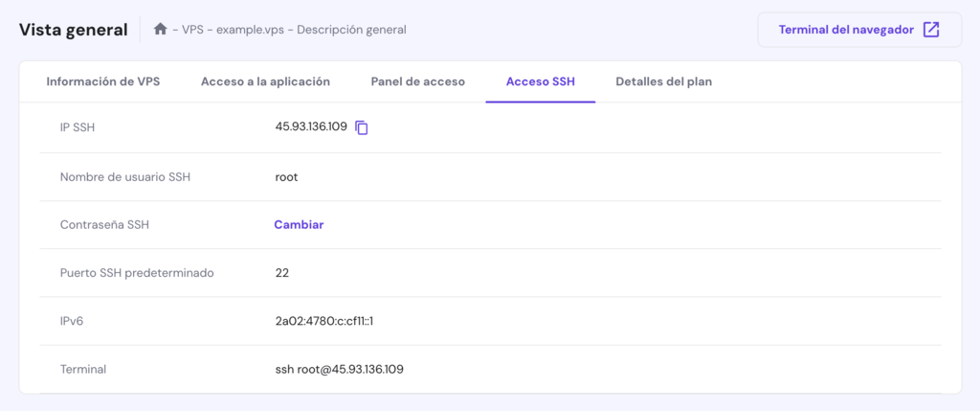
Task: Click the SSH username value root
Action: [x=286, y=176]
